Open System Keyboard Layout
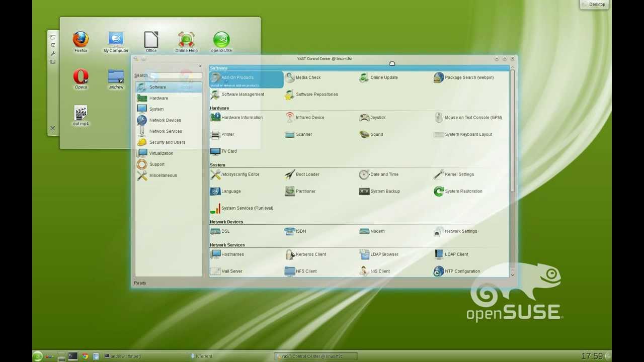 click(463, 135)
